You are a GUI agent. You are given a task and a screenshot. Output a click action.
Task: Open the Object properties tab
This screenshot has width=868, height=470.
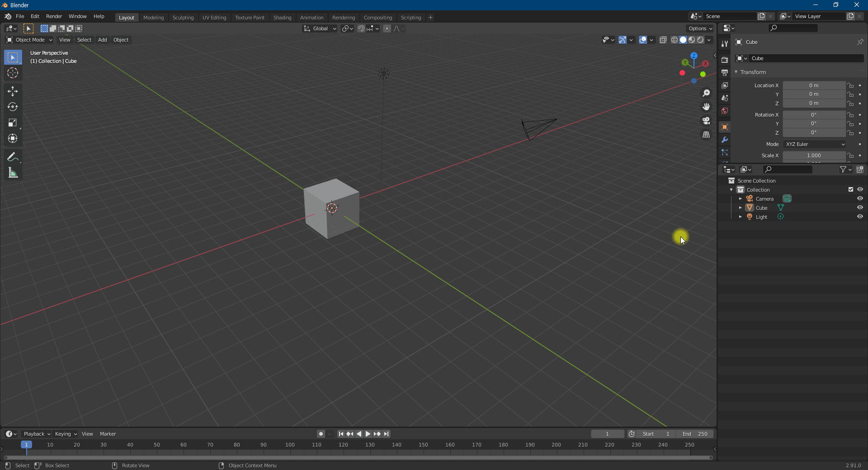point(725,127)
